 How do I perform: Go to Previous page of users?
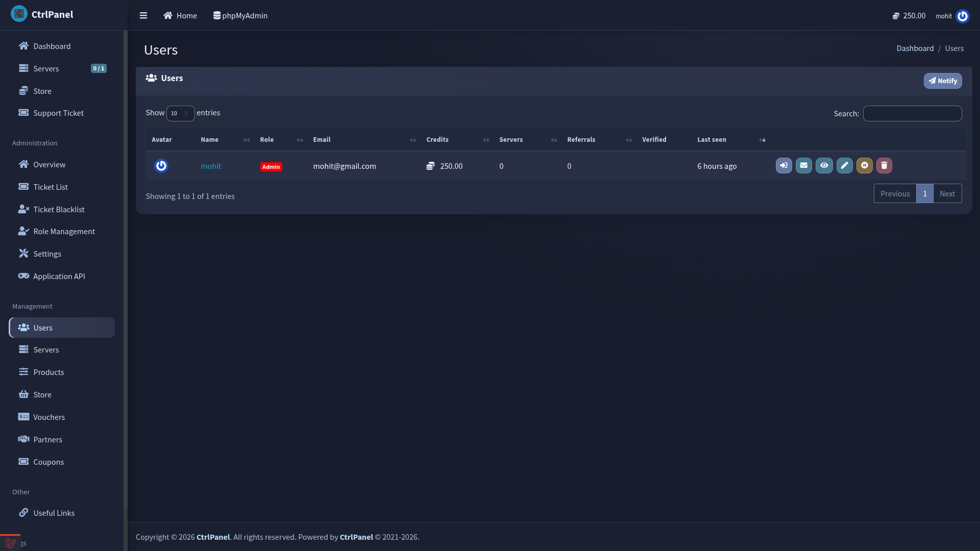pyautogui.click(x=895, y=193)
